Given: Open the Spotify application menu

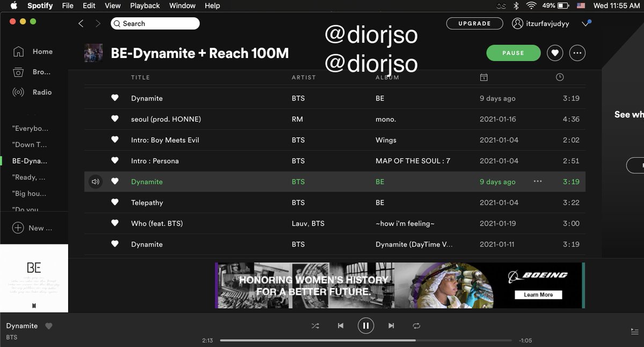Looking at the screenshot, I should tap(40, 6).
